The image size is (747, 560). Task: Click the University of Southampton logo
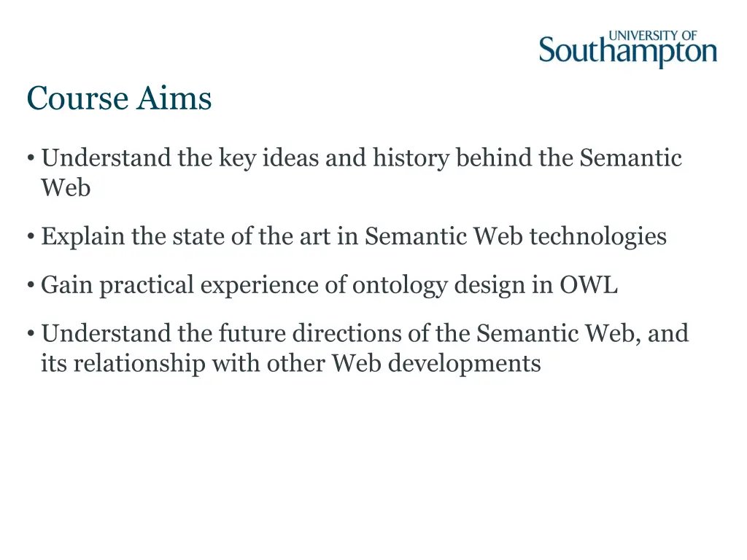pyautogui.click(x=627, y=49)
